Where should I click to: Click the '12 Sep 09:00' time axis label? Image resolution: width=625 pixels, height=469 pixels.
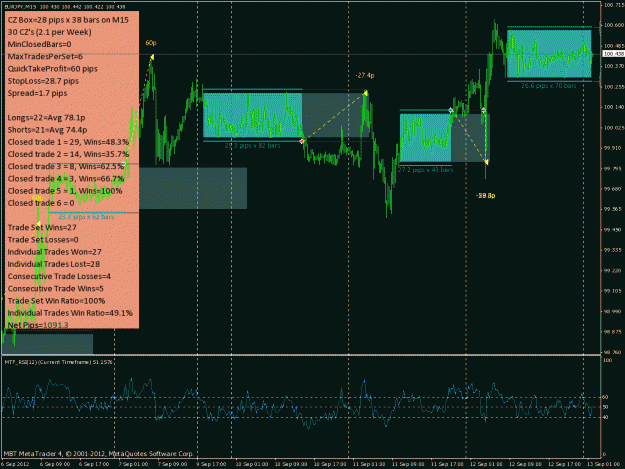pyautogui.click(x=525, y=464)
